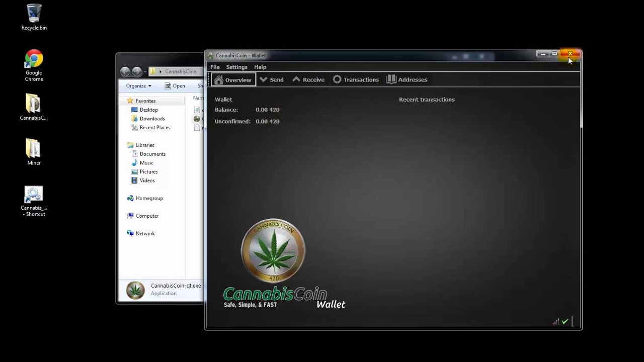This screenshot has height=362, width=644.
Task: Click the green sync checkmark icon
Action: point(565,321)
